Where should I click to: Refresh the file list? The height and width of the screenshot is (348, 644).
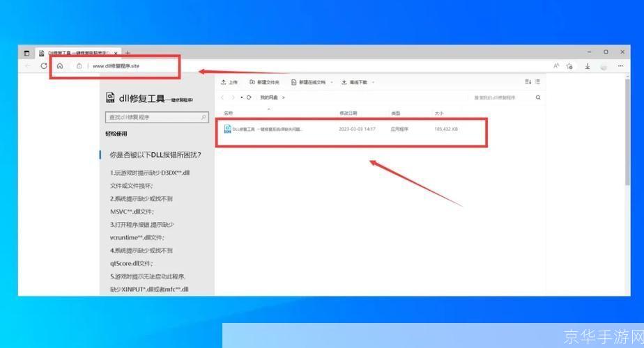(x=249, y=97)
